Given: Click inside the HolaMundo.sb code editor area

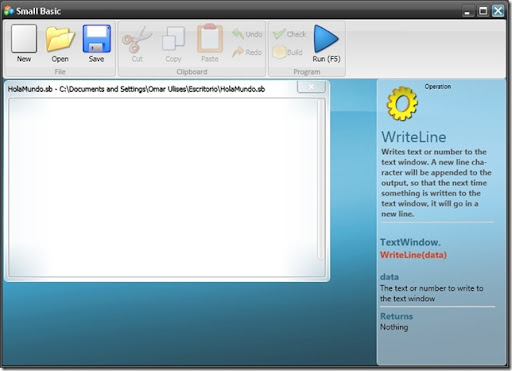Looking at the screenshot, I should [163, 188].
